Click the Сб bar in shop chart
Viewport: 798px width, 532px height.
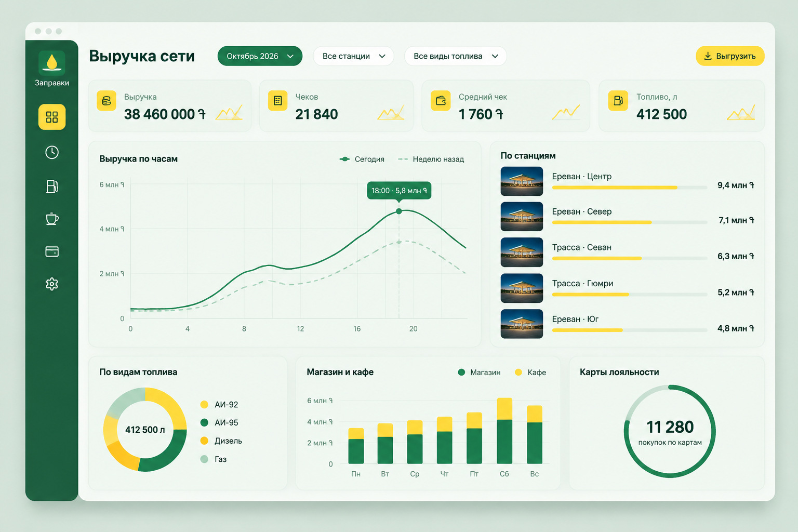(x=504, y=431)
